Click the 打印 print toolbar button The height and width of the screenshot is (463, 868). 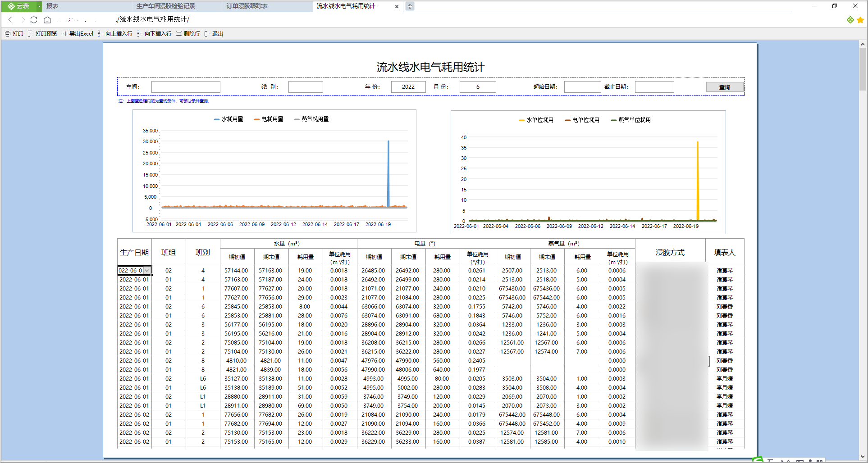(14, 34)
